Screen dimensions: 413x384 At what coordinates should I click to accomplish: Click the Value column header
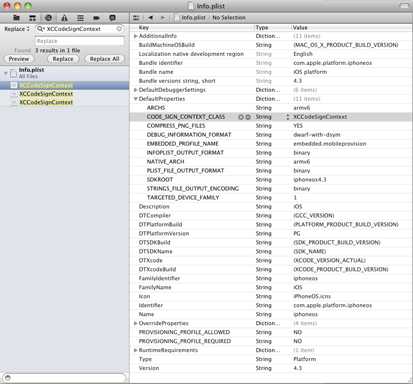[351, 28]
